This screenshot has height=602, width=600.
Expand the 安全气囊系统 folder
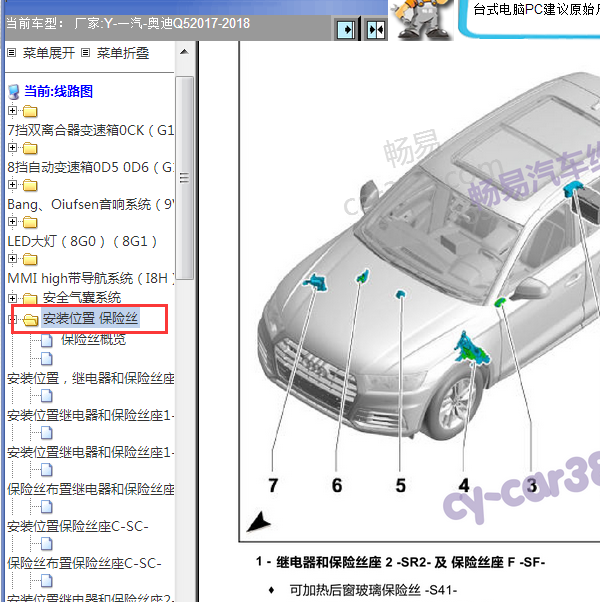coord(12,298)
